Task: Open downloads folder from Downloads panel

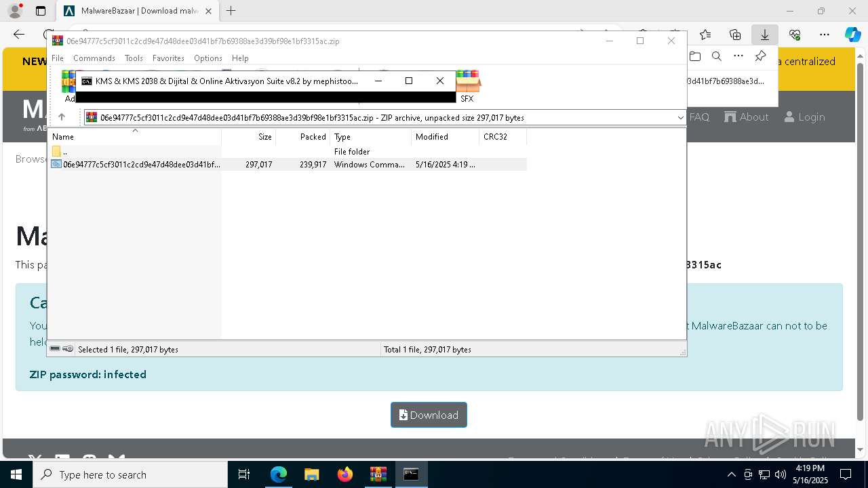Action: [695, 56]
